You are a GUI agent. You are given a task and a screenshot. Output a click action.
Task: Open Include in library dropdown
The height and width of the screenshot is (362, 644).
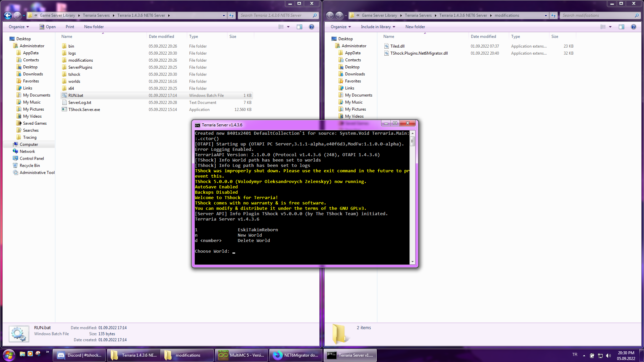378,27
